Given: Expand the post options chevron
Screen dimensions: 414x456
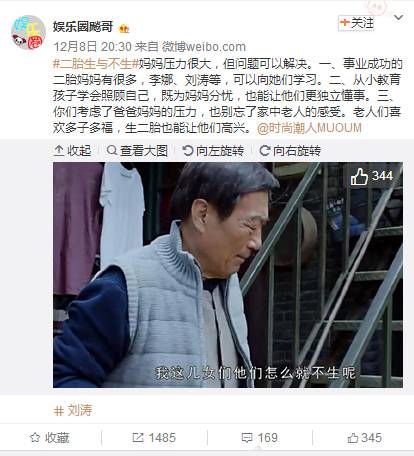Looking at the screenshot, I should pyautogui.click(x=398, y=17).
